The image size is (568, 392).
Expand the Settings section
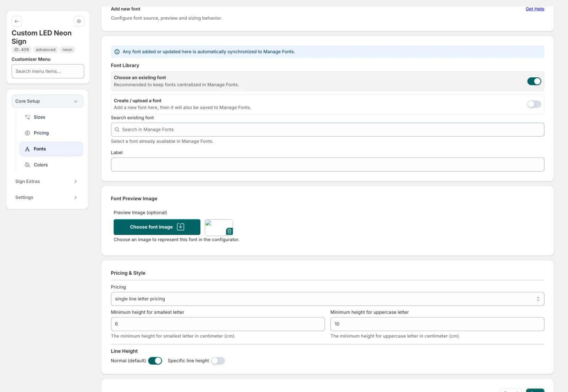(47, 197)
